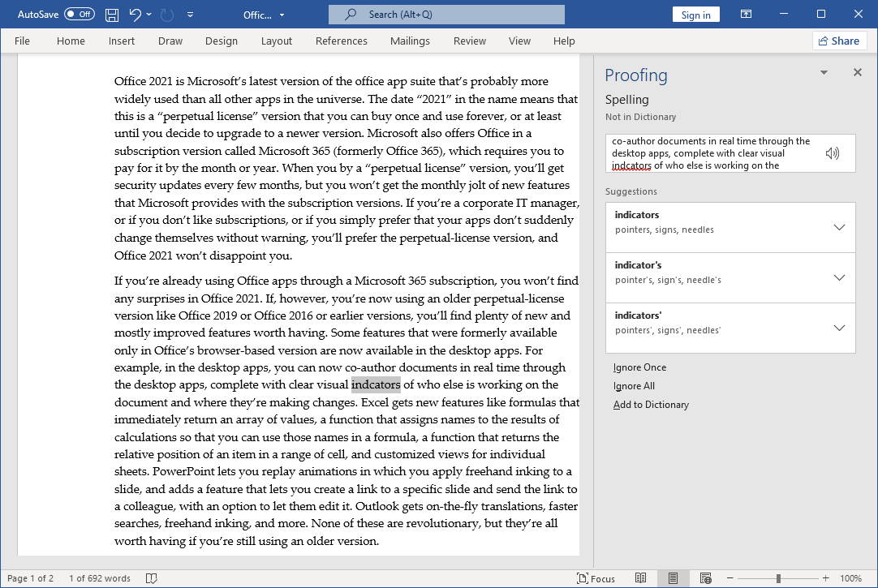Close the Proofing pane

click(x=857, y=73)
